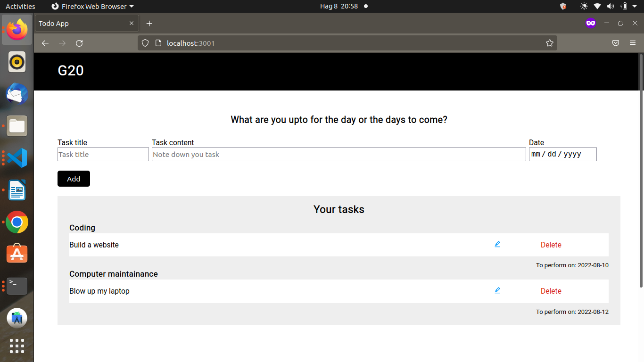Click the battery icon in the top bar
This screenshot has height=362, width=644.
point(624,7)
